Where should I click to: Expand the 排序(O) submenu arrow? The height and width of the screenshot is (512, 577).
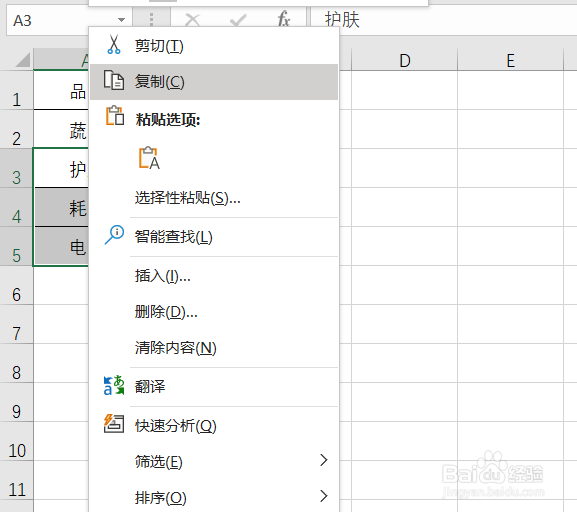323,496
